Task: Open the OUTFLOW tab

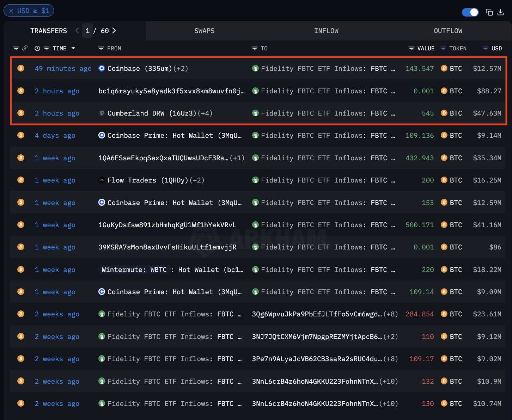Action: click(x=448, y=31)
